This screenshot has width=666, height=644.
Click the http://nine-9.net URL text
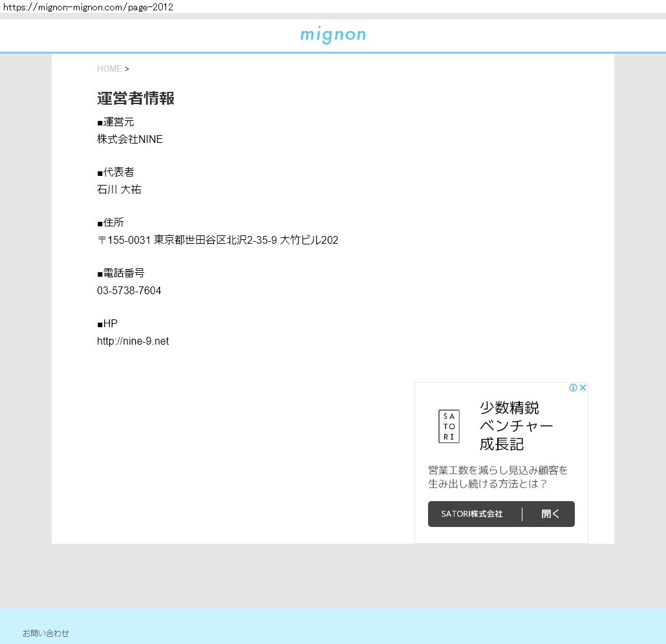[x=133, y=341]
